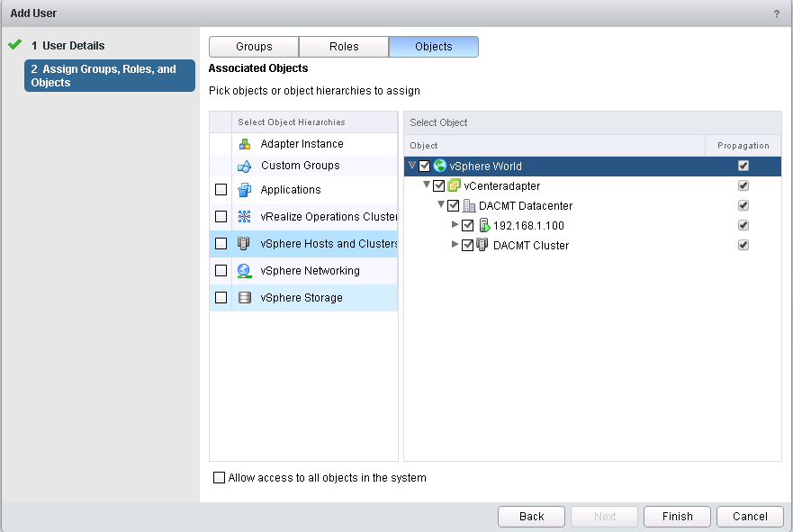Image resolution: width=793 pixels, height=532 pixels.
Task: Check the vRealize Operations Cluster checkbox
Action: (x=221, y=216)
